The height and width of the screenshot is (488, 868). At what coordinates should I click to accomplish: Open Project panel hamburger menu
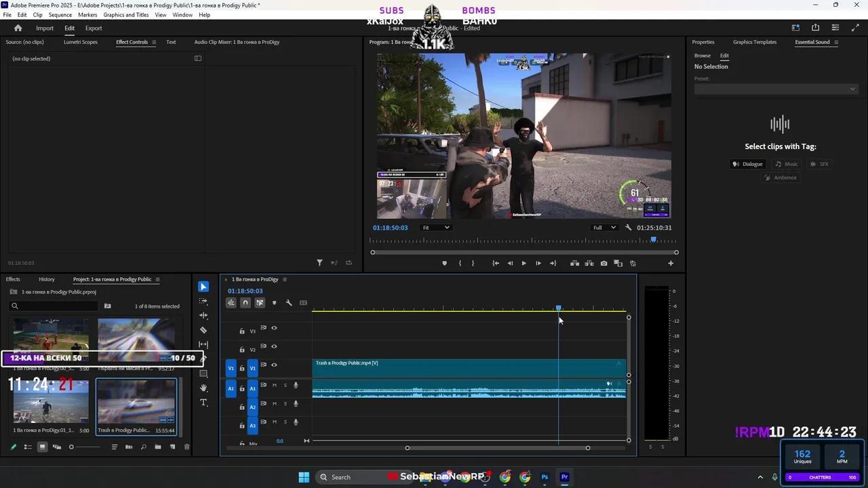[x=158, y=279]
